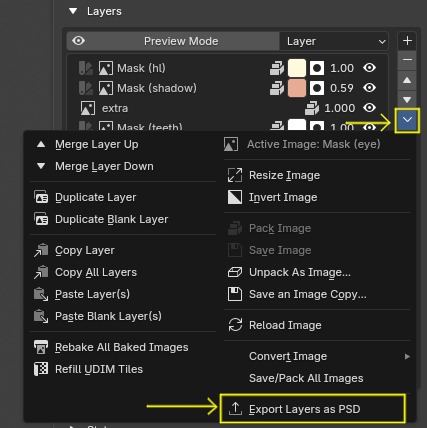This screenshot has height=428, width=427.
Task: Select the Mask (hl) layer name
Action: point(141,68)
